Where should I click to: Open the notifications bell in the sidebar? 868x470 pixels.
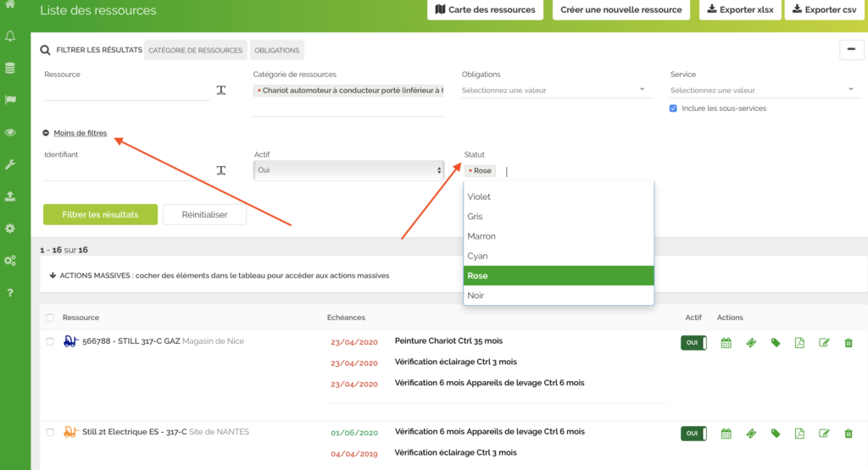tap(10, 36)
